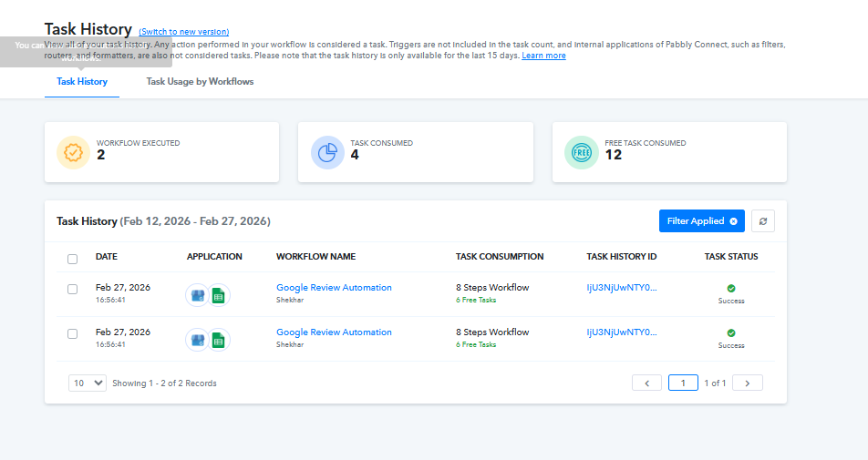This screenshot has width=868, height=460.
Task: Click the Task Consumed pie chart icon
Action: pos(327,153)
